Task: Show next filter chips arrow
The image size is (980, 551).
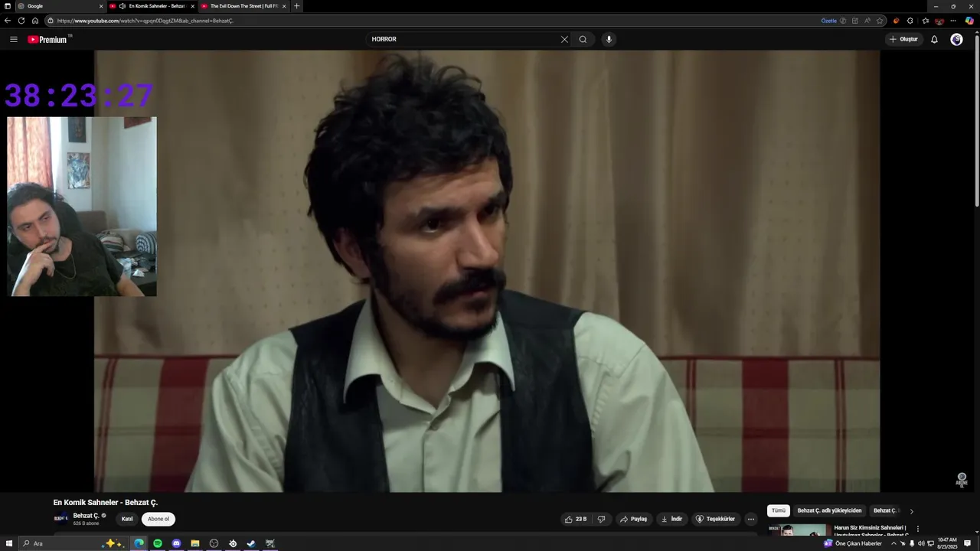Action: click(911, 511)
